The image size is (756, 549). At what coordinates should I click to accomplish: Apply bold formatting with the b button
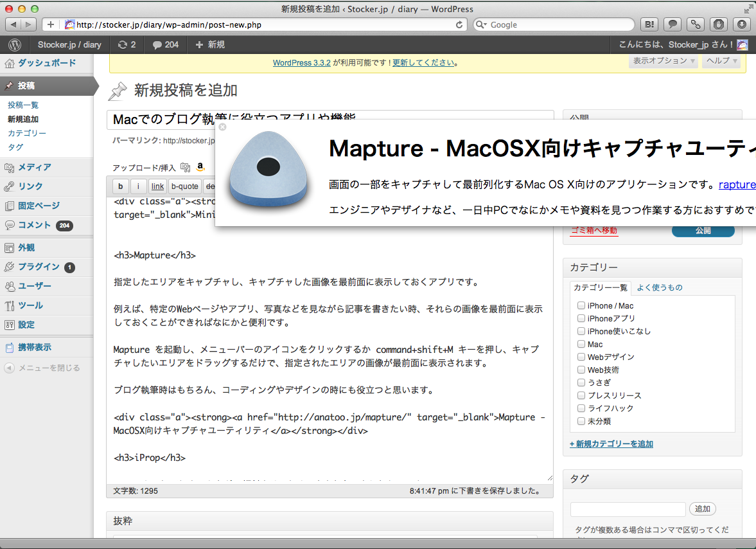(x=119, y=186)
